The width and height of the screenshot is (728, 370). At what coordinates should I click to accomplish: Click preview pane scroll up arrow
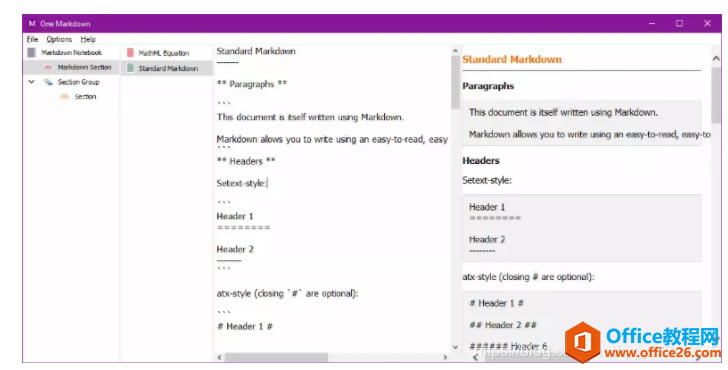coord(715,58)
